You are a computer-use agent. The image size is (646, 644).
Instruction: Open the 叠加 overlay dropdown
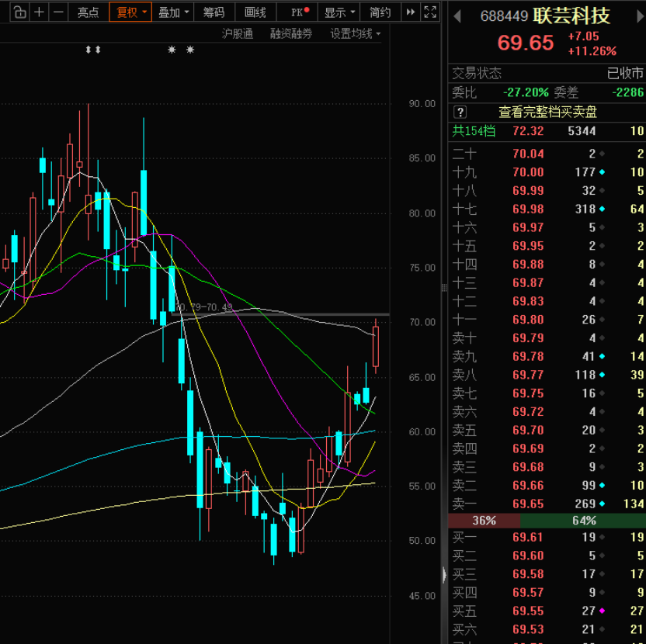click(173, 12)
